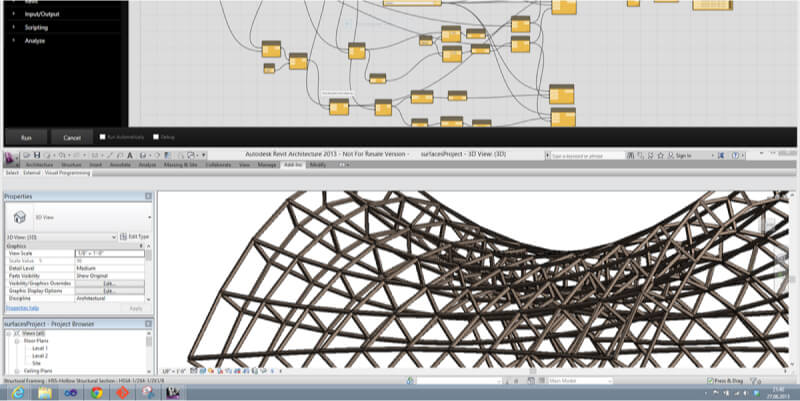
Task: Enable Run Automatically checkbox in Dynamo
Action: (103, 137)
